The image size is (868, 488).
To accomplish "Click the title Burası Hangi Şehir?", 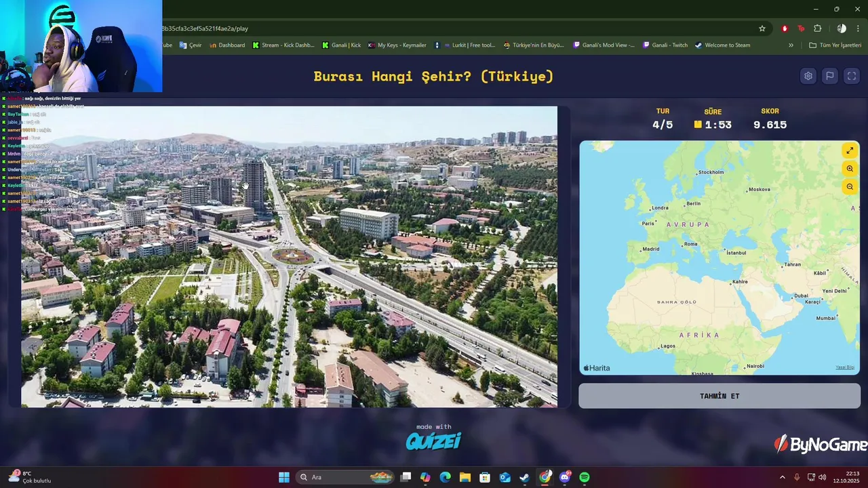I will coord(433,76).
